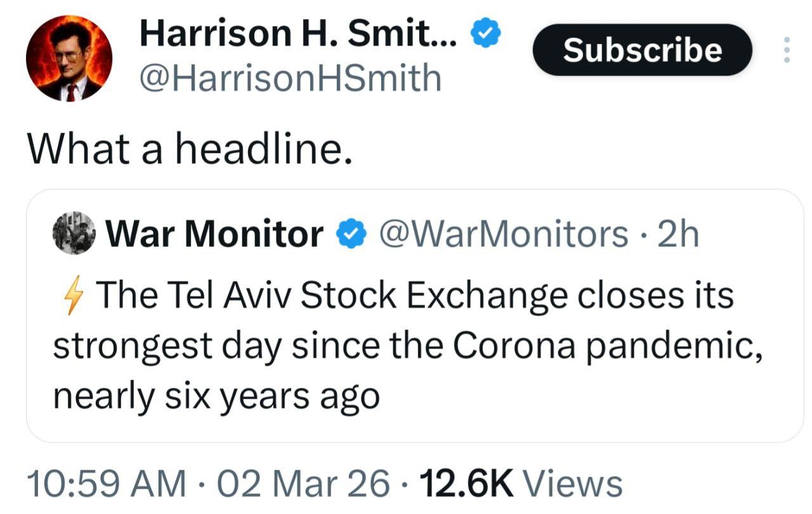Screen dimensions: 812x514
Task: Open Harrison H. Smith's profile picture
Action: click(x=69, y=58)
